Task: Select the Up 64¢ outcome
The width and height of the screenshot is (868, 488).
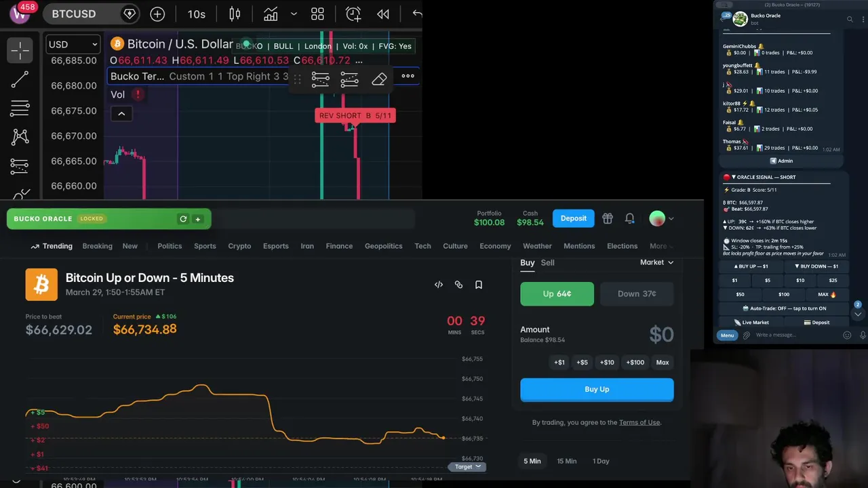Action: coord(557,294)
